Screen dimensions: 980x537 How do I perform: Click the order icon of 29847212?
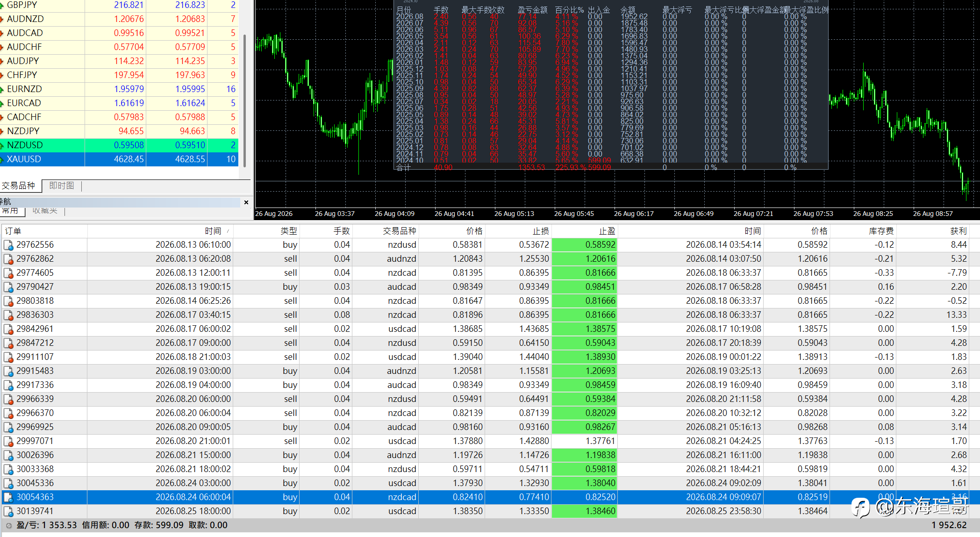tap(8, 343)
